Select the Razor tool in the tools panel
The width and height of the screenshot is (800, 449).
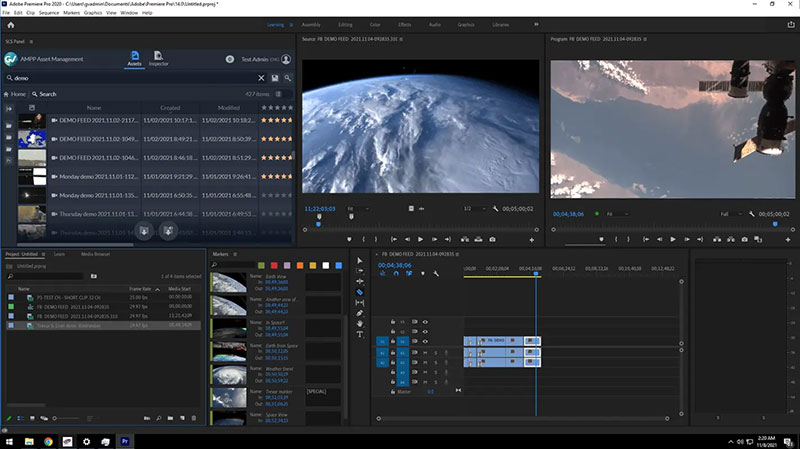pos(360,292)
